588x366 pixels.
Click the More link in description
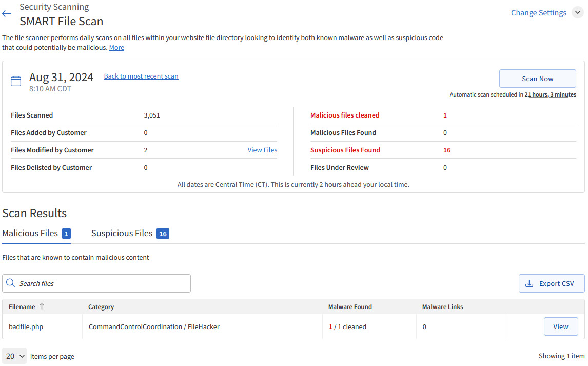click(116, 48)
